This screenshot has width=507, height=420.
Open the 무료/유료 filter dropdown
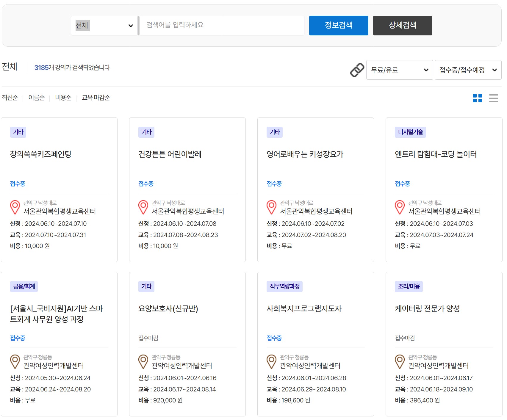click(399, 70)
